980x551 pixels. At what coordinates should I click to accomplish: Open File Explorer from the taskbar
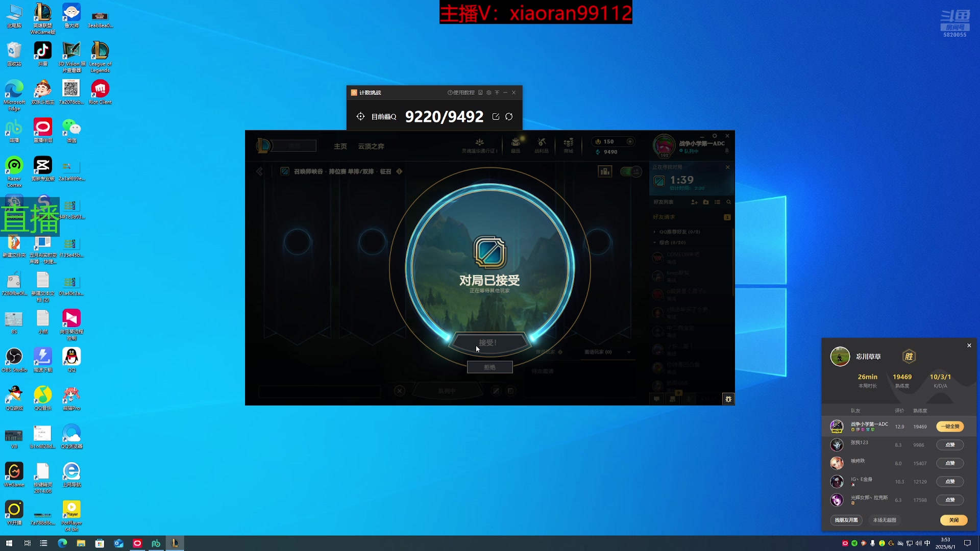81,543
